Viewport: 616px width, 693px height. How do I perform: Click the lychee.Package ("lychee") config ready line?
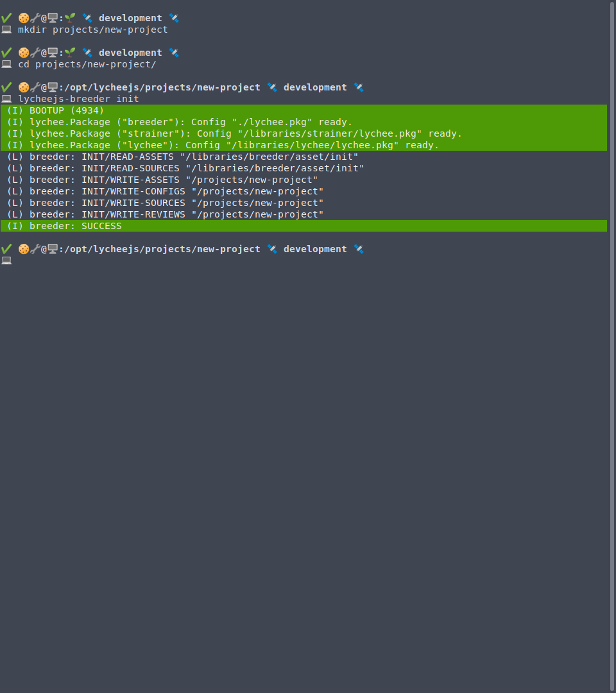point(304,145)
